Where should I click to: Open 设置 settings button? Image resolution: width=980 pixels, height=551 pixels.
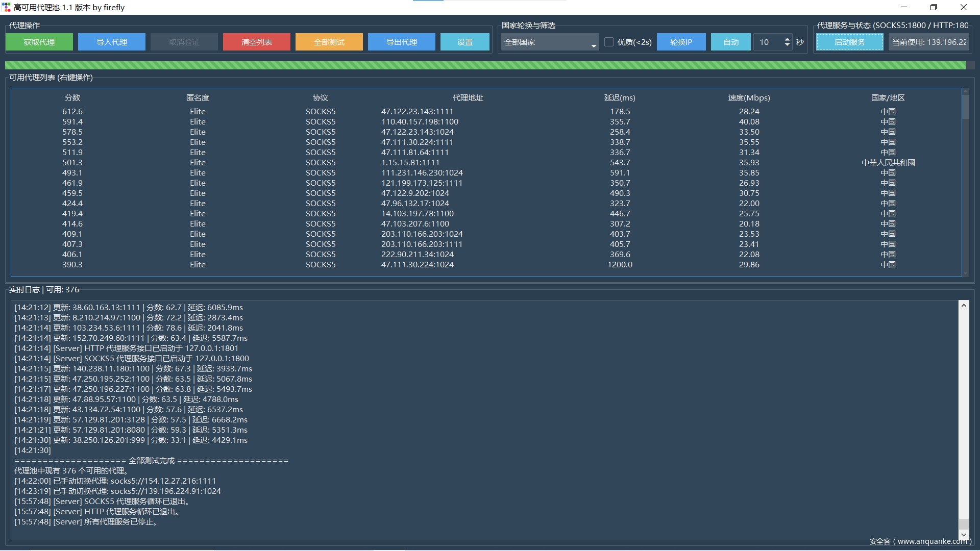click(464, 42)
